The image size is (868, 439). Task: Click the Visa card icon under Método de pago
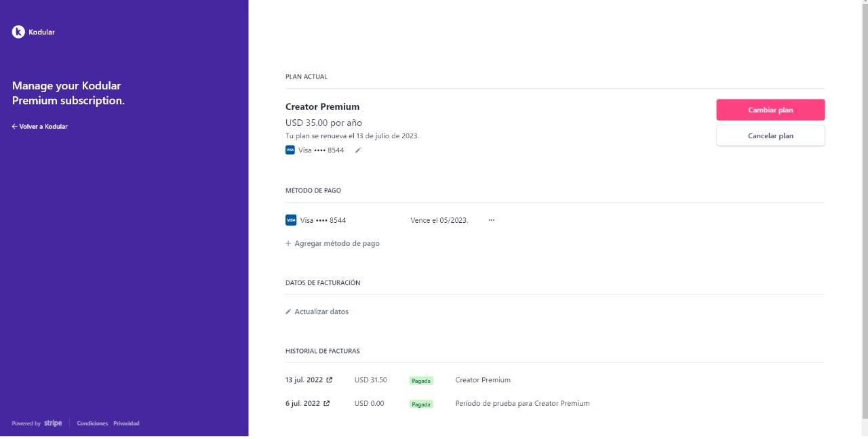click(x=291, y=220)
